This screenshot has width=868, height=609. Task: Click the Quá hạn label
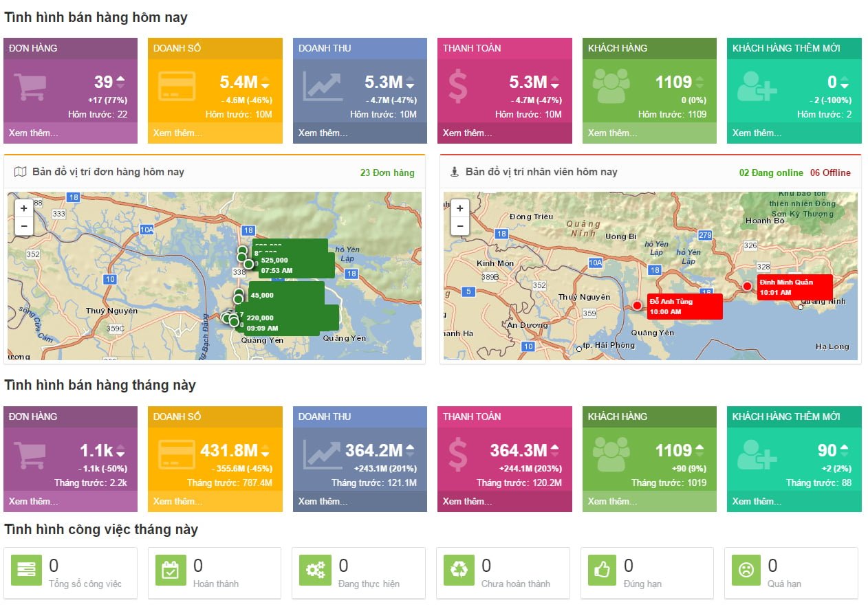(783, 584)
